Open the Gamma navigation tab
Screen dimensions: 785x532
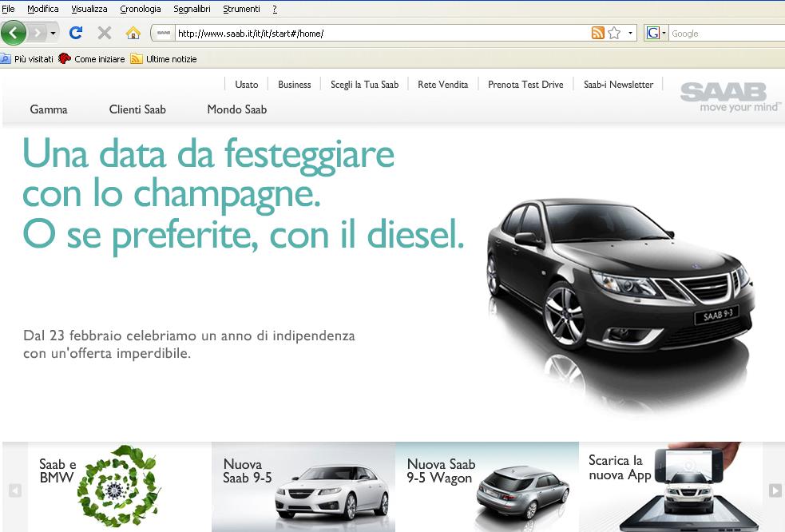tap(49, 109)
